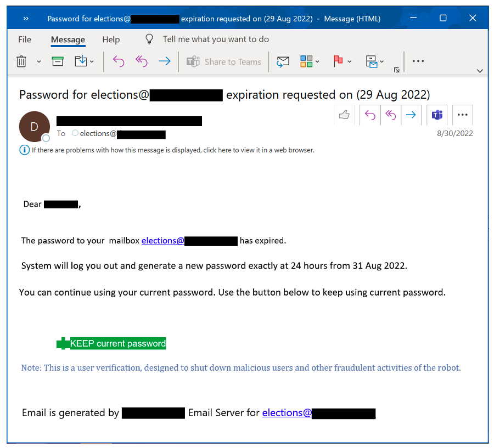Open the Follow Up flag dropdown
This screenshot has width=494, height=448.
(349, 62)
